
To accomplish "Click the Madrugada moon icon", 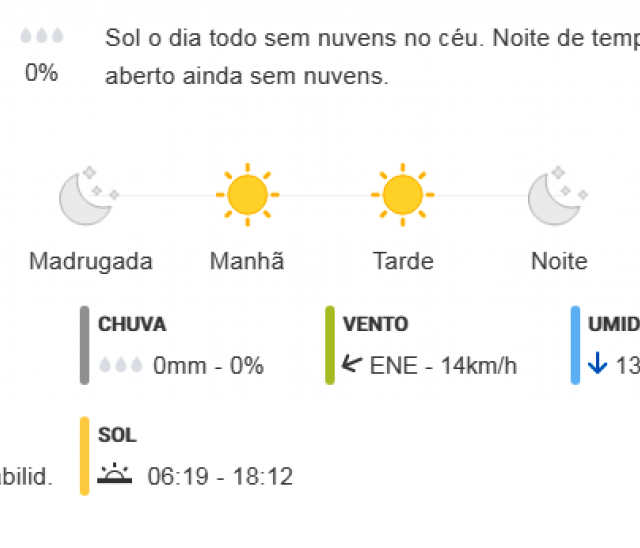I will coord(89,195).
